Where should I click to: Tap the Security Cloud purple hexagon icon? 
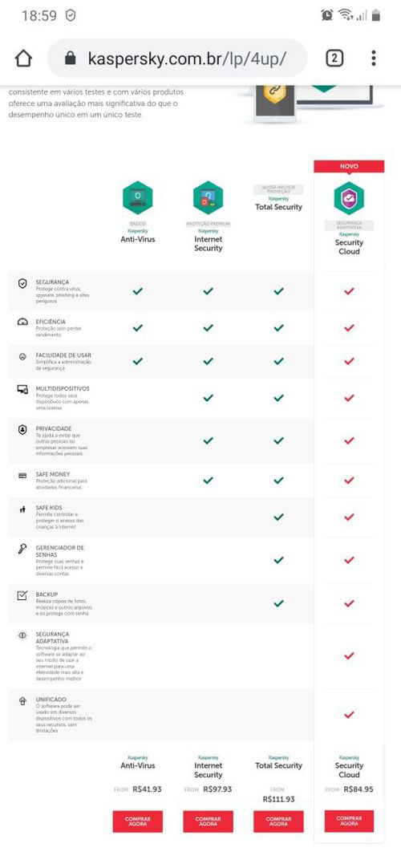(349, 198)
